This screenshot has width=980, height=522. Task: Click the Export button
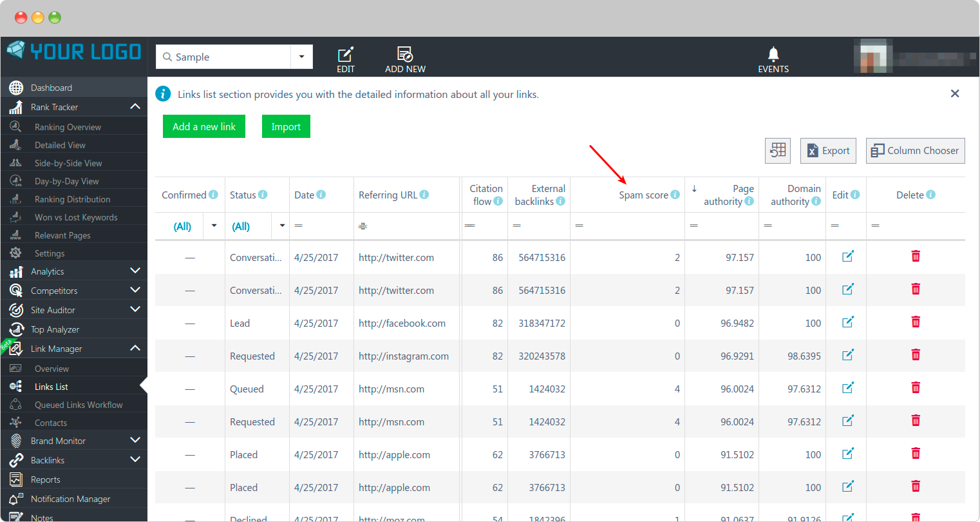point(828,151)
